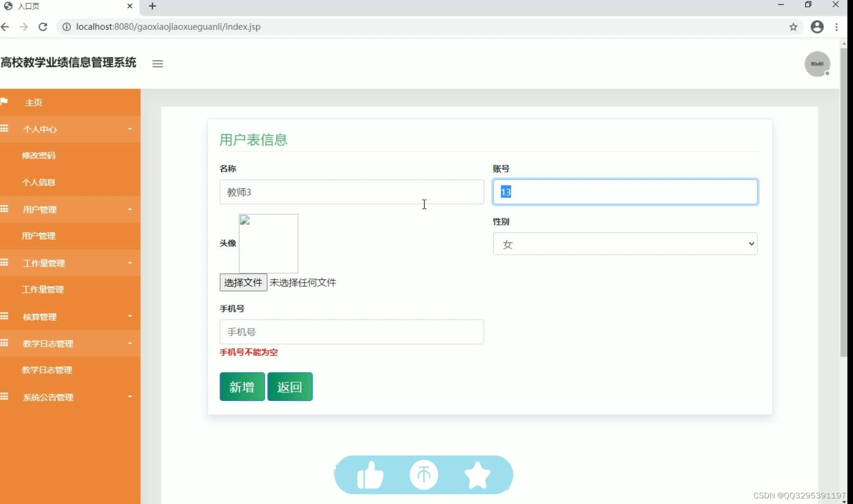The image size is (853, 504).
Task: Collapse the 工作量管理 section arrow
Action: click(130, 263)
